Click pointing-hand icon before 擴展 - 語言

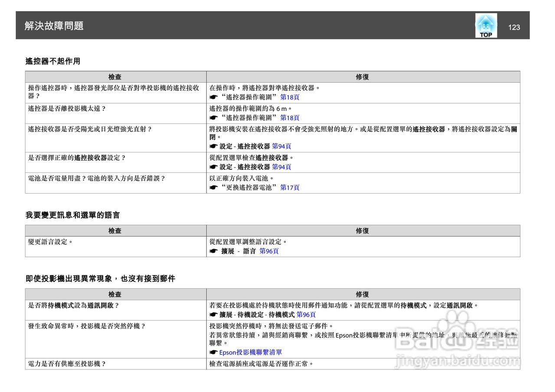(213, 251)
